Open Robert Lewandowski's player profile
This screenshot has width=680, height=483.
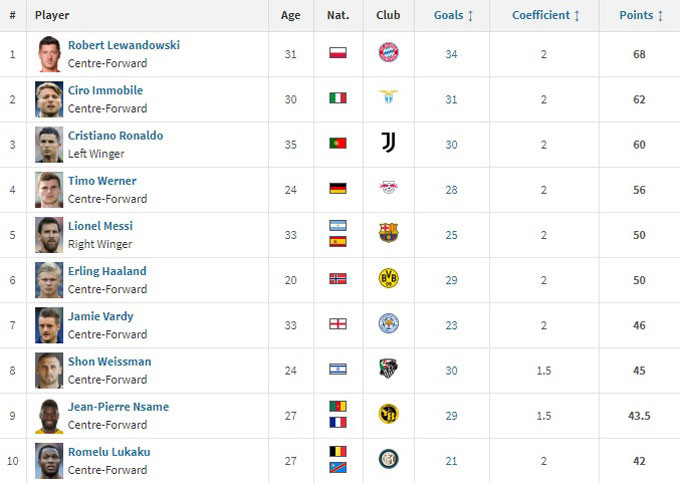click(x=124, y=45)
